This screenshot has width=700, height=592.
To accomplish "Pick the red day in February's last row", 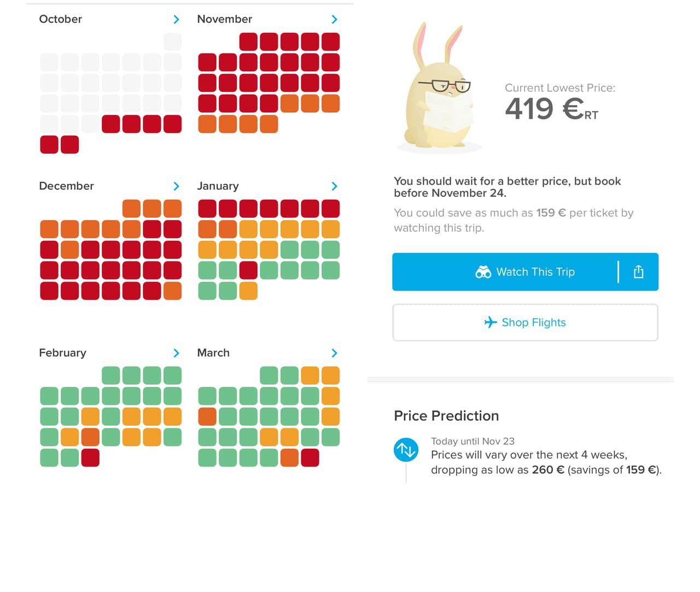I will pyautogui.click(x=90, y=458).
